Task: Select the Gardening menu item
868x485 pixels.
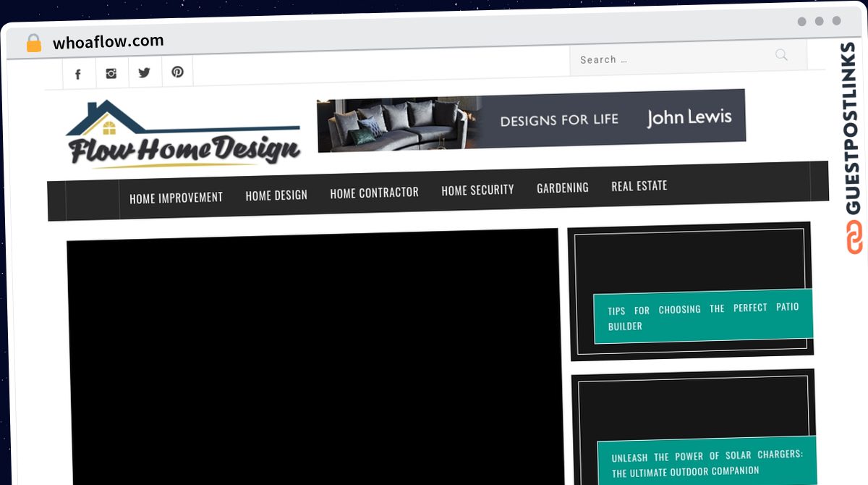Action: click(563, 187)
